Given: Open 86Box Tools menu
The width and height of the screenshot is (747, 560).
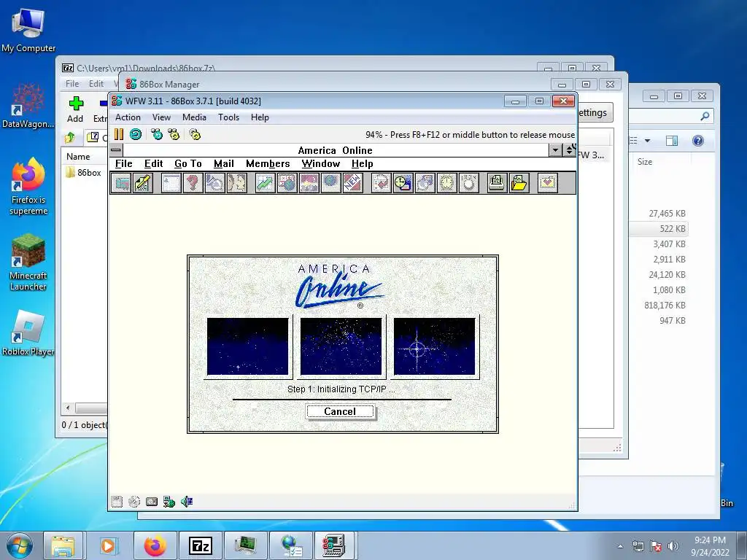Looking at the screenshot, I should [228, 117].
